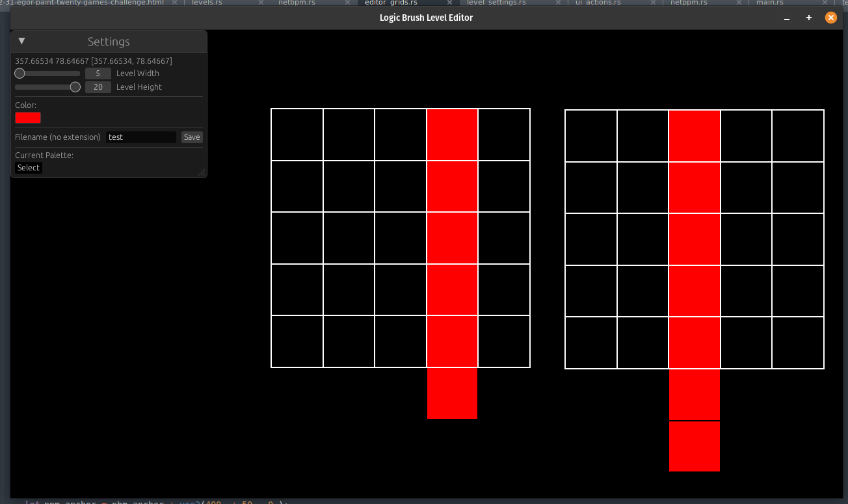Paint the top-left cell of left grid
The width and height of the screenshot is (848, 504).
297,135
